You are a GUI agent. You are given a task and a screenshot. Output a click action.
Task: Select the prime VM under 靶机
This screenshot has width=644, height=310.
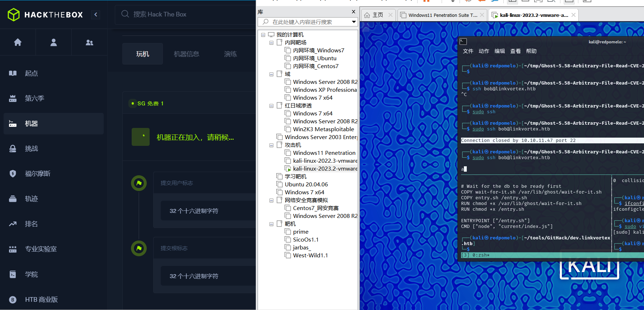click(301, 232)
